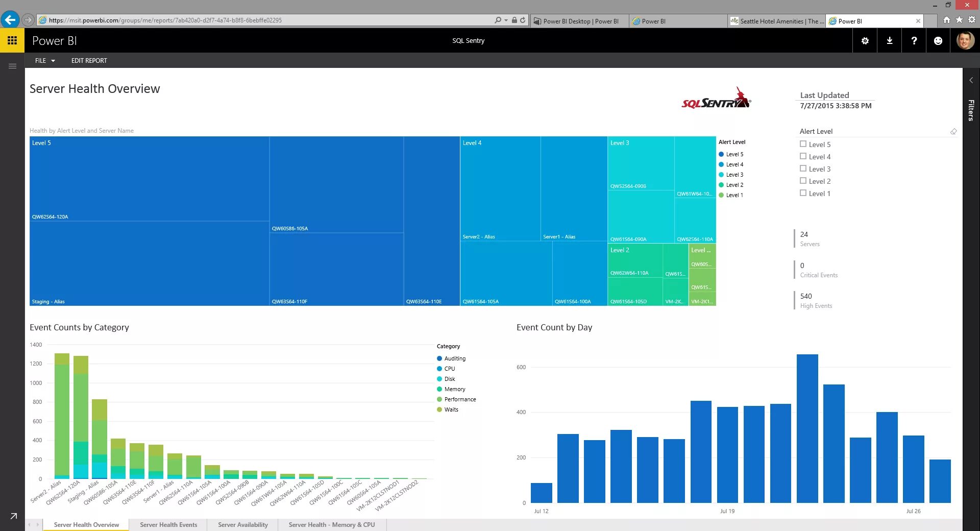Click the browser forward arrow button

pyautogui.click(x=29, y=20)
